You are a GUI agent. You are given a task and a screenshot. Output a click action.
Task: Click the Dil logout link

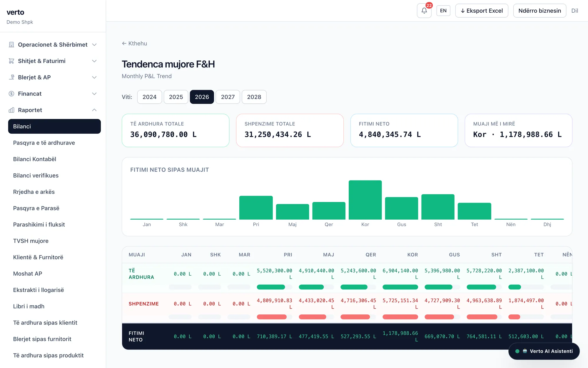574,11
